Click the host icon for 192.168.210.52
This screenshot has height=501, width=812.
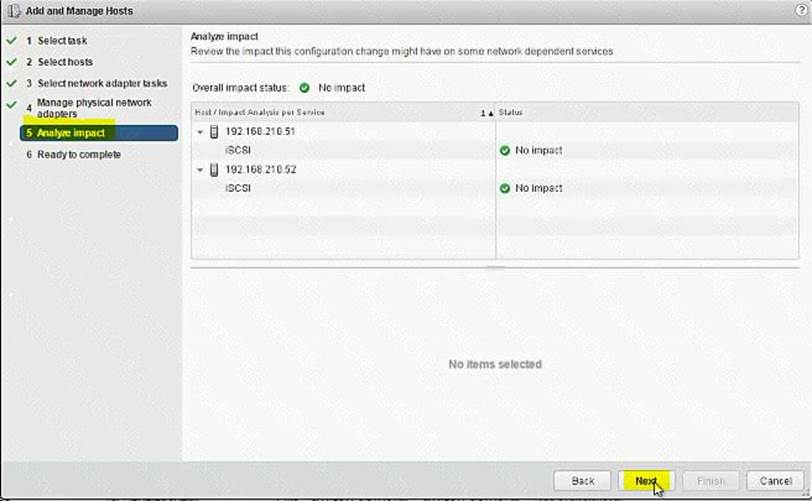coord(213,169)
